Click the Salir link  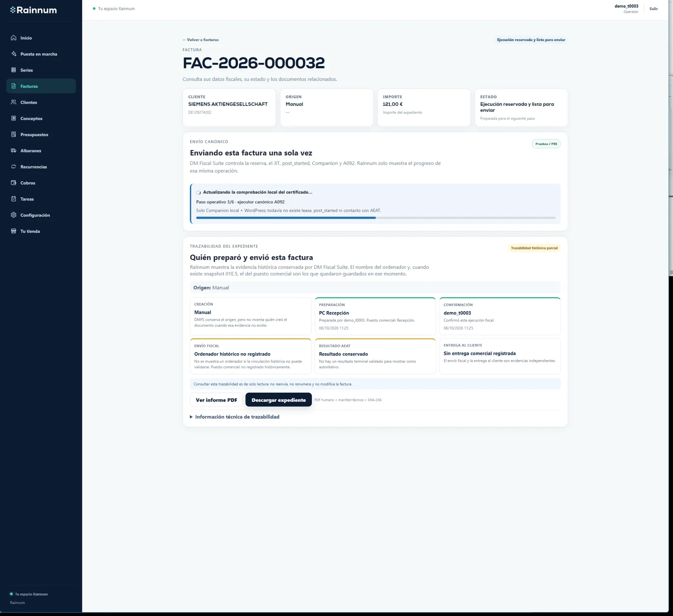(653, 9)
